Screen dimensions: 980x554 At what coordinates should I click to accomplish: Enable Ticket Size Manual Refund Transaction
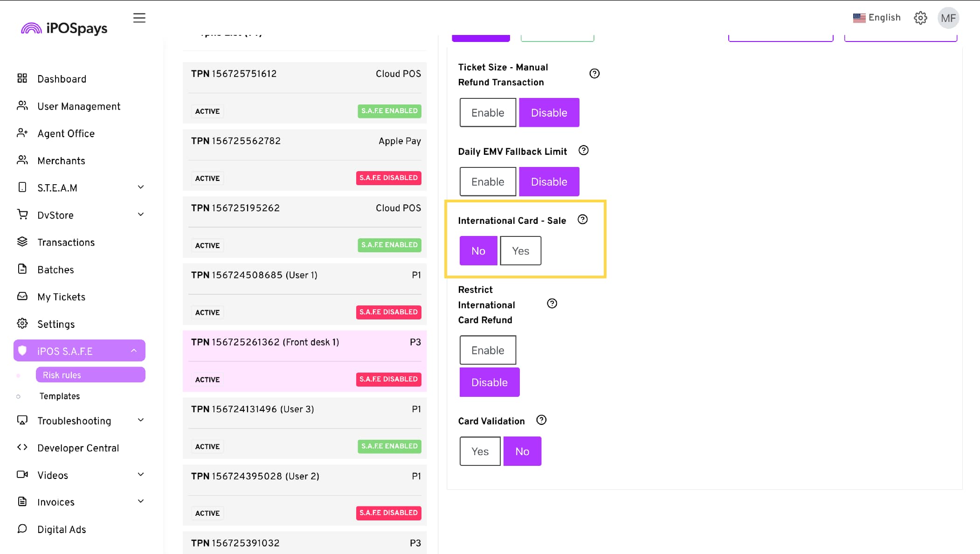pyautogui.click(x=488, y=113)
